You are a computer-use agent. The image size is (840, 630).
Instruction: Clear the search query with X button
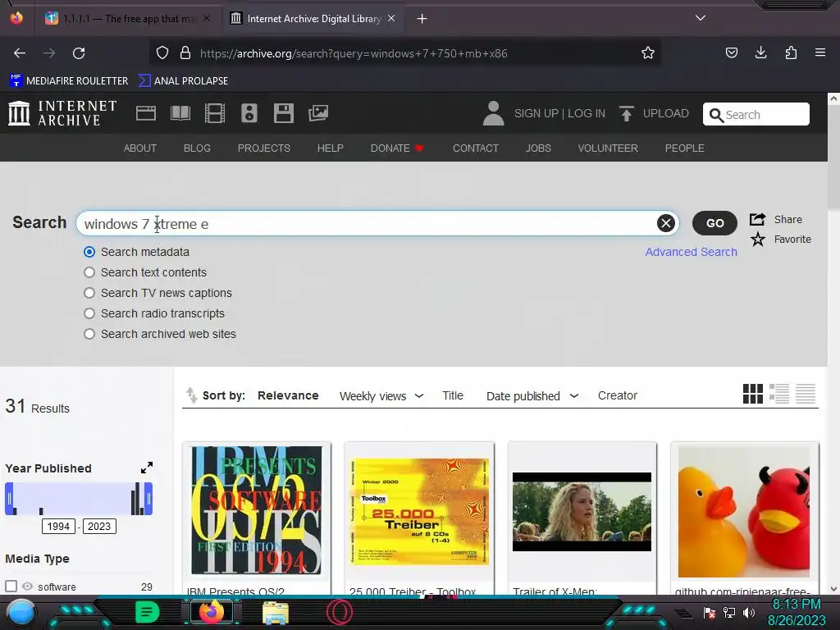(666, 223)
